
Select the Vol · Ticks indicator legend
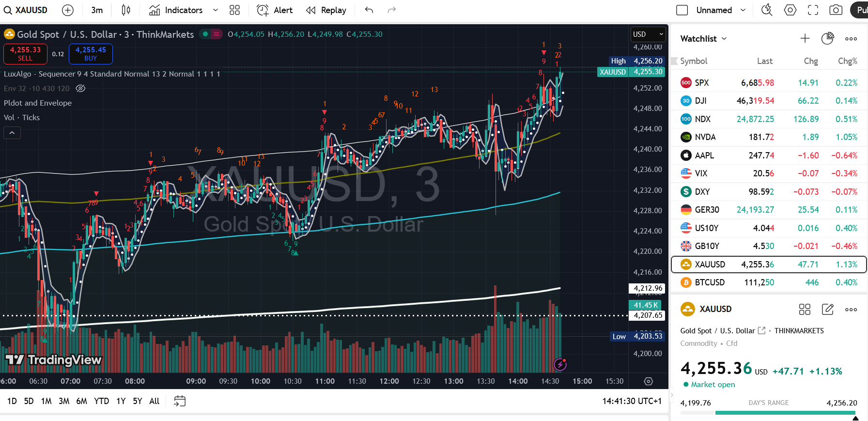point(22,118)
